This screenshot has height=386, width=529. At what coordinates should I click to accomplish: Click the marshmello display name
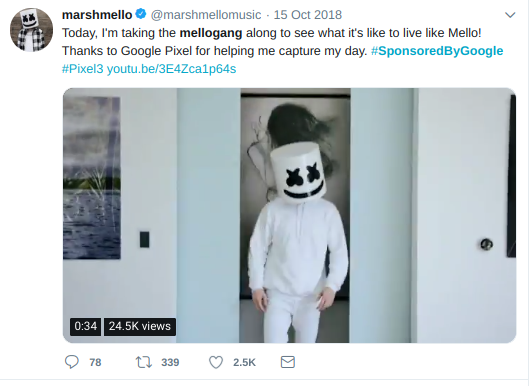(97, 15)
